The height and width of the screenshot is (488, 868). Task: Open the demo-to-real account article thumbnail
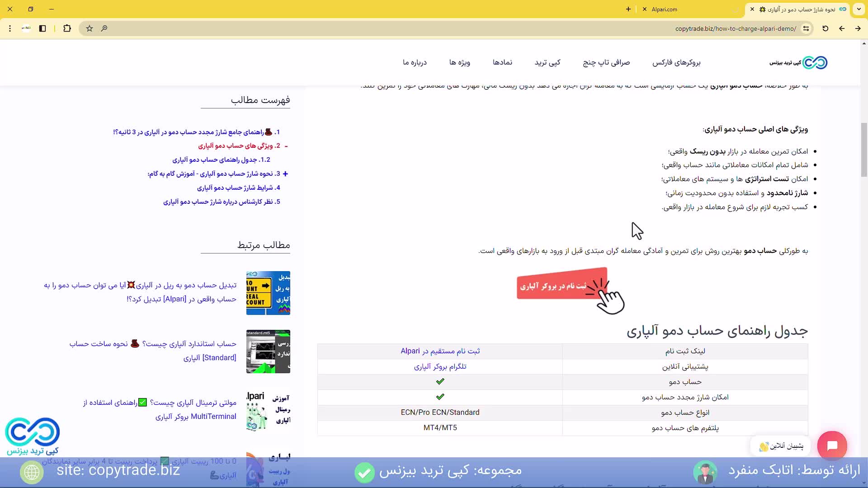coord(268,292)
